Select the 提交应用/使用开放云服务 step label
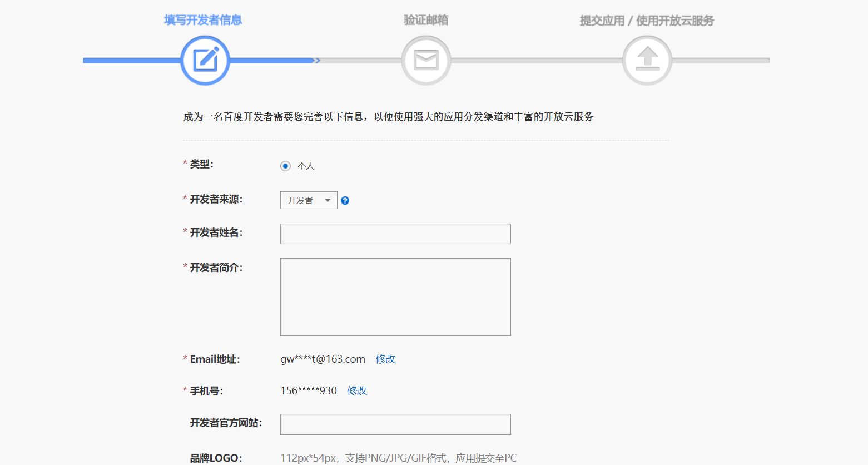Image resolution: width=868 pixels, height=465 pixels. 647,19
